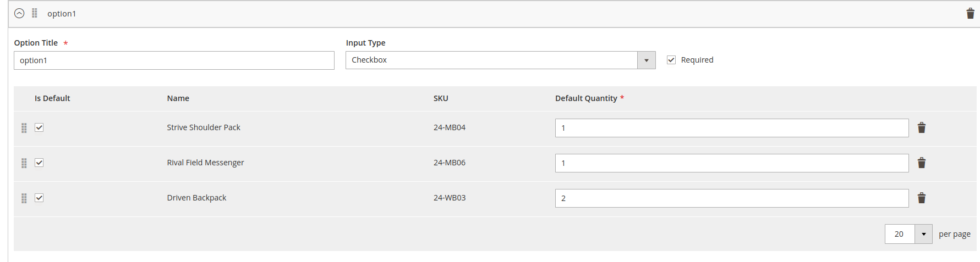Toggle Is Default for Driven Backpack

39,198
